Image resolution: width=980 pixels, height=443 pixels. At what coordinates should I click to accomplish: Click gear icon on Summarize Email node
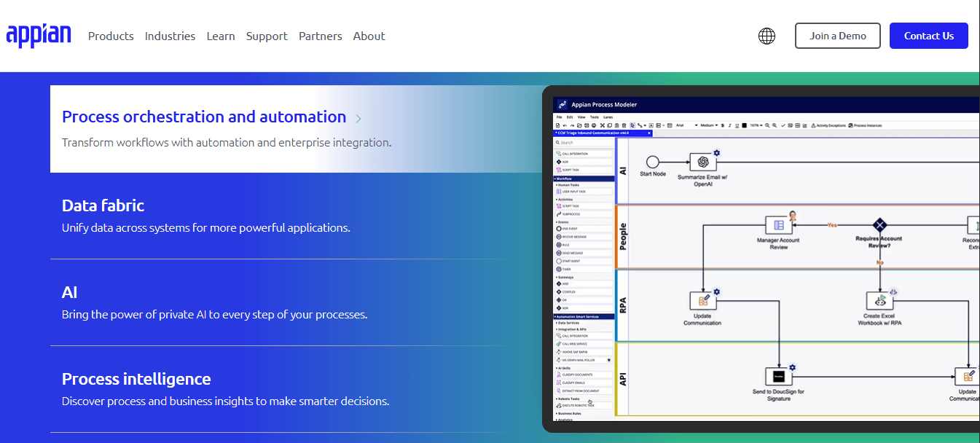click(x=716, y=152)
